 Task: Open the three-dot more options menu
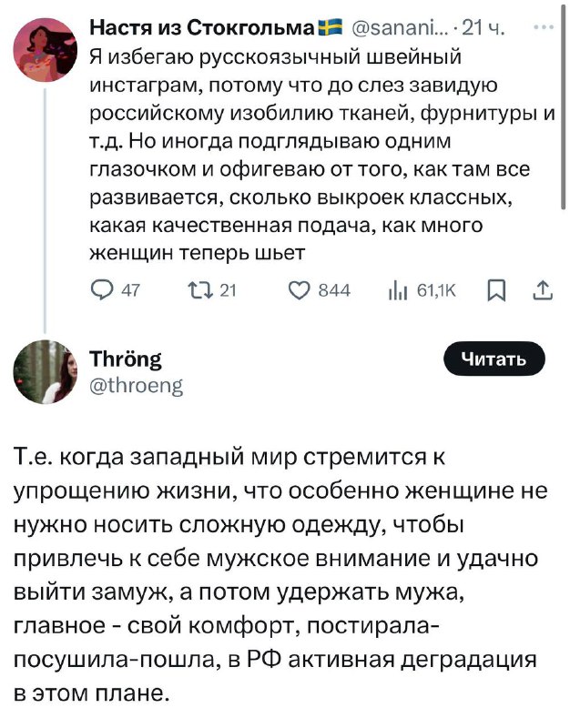pos(544,28)
